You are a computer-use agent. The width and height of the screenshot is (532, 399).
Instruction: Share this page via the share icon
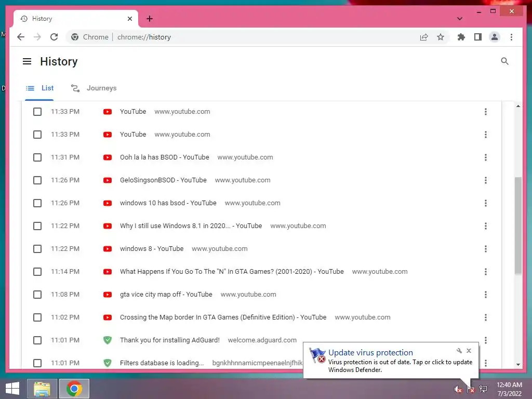424,37
